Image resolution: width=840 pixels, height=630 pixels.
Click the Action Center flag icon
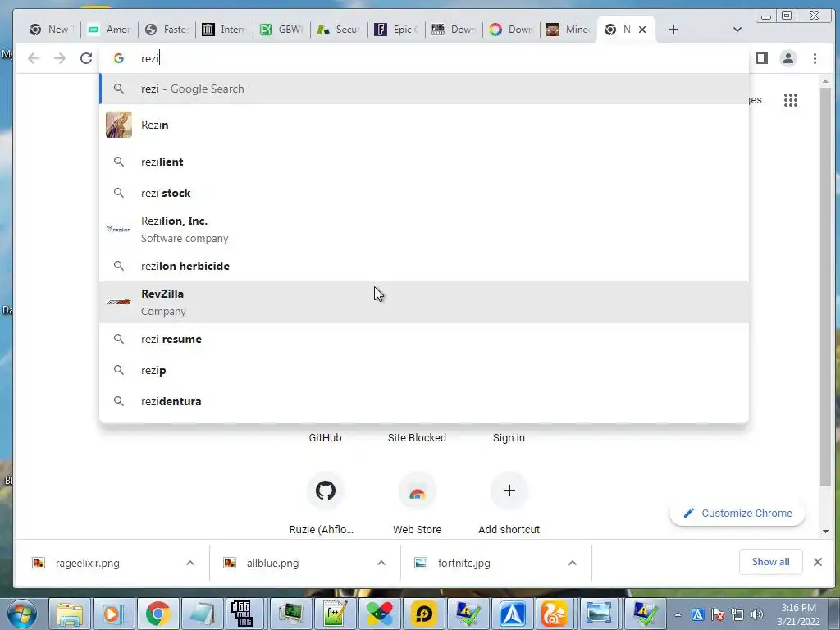click(717, 614)
